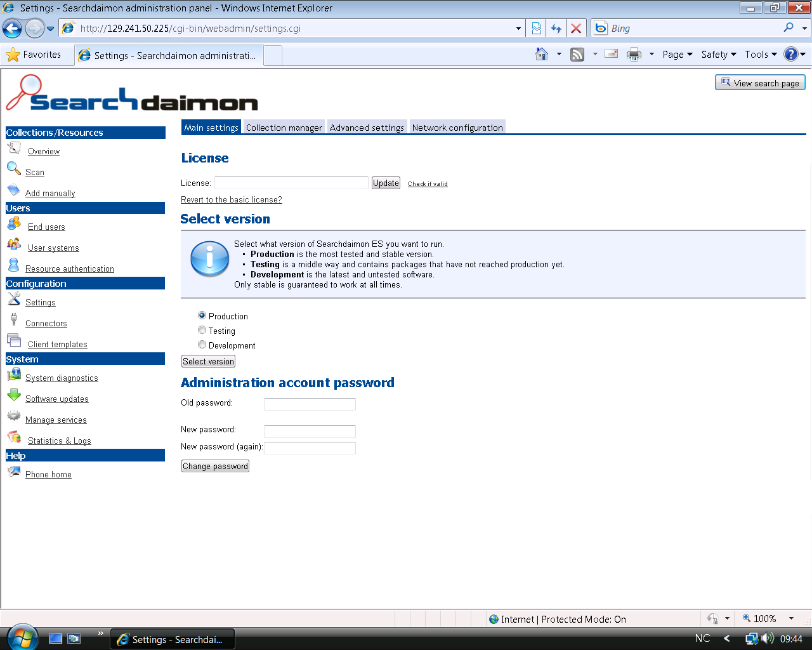Click the Home toolbar icon

pos(542,55)
